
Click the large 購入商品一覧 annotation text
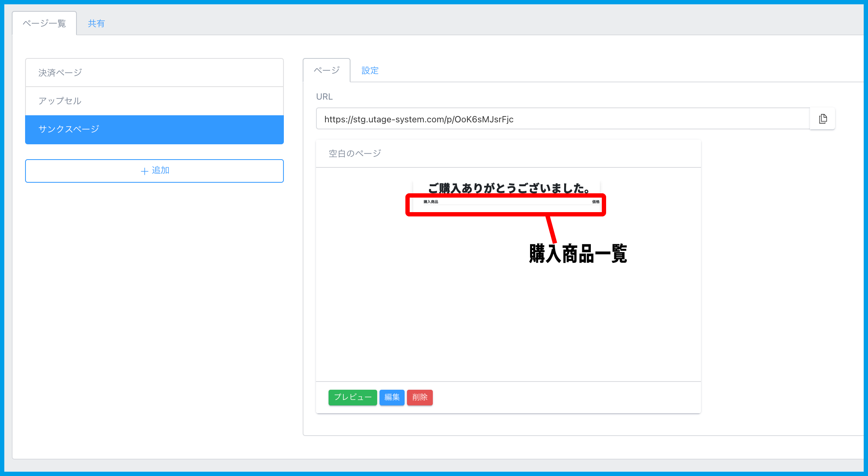click(x=578, y=254)
